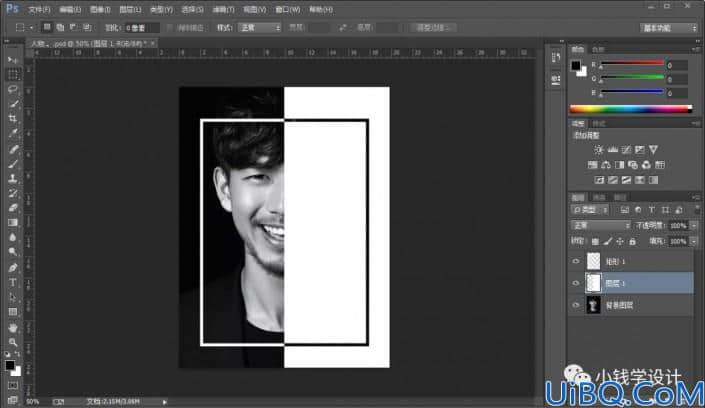Select the Eraser tool
The height and width of the screenshot is (408, 705).
13,208
